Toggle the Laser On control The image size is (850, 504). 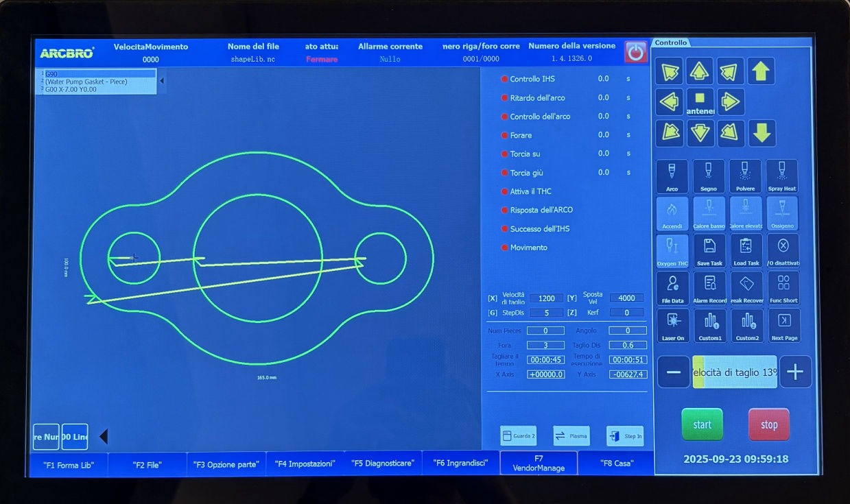point(672,325)
